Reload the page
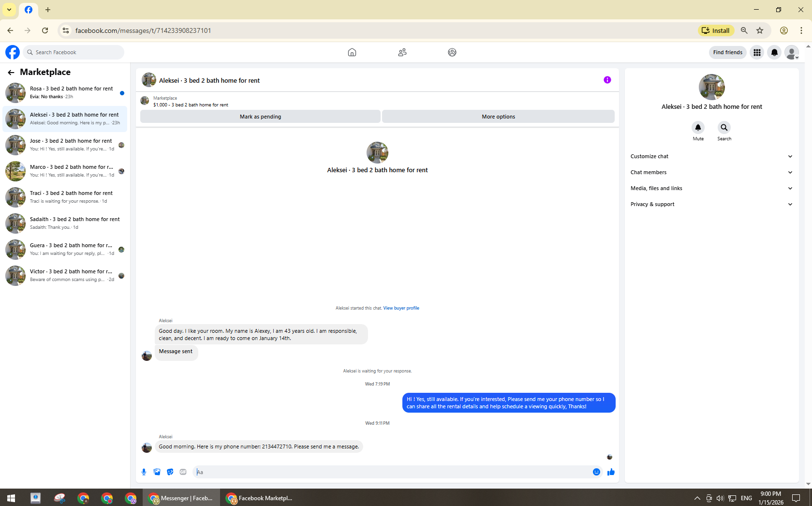Screen dimensions: 812x506 pos(45,30)
